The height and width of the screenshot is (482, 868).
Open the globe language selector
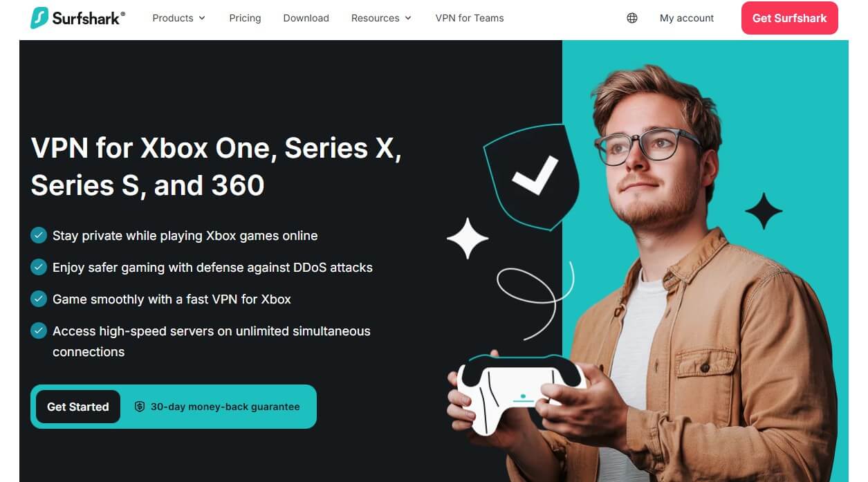632,18
